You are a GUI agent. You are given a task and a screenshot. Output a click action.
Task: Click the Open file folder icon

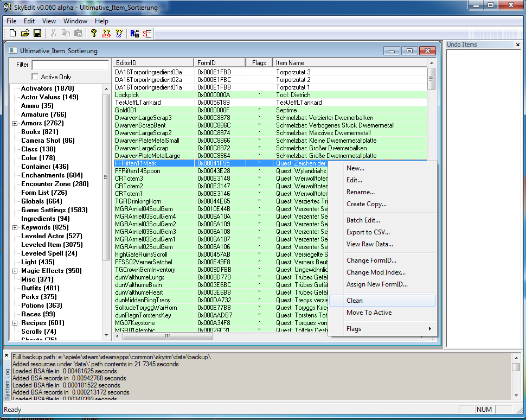point(25,33)
